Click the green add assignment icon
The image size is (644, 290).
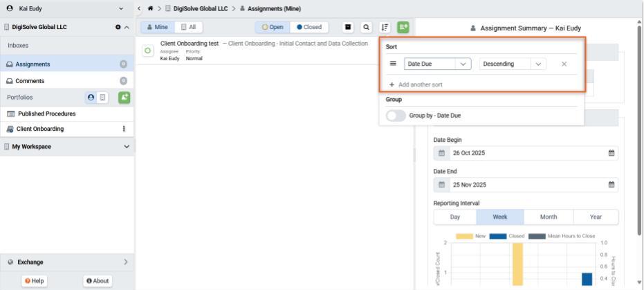coord(403,27)
